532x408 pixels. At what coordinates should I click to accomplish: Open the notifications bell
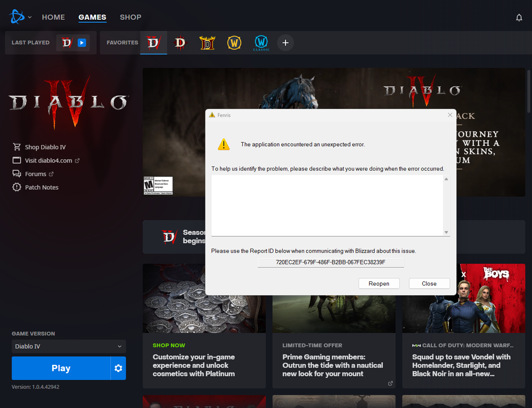(x=519, y=17)
